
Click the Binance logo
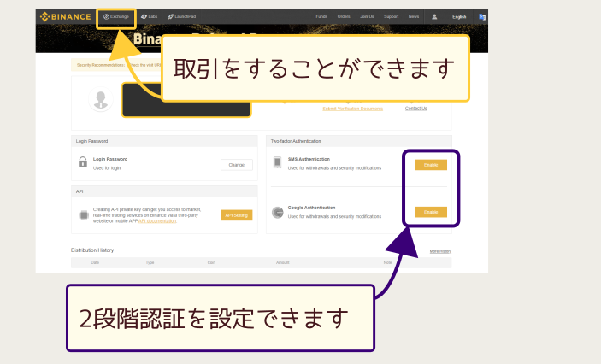(66, 17)
